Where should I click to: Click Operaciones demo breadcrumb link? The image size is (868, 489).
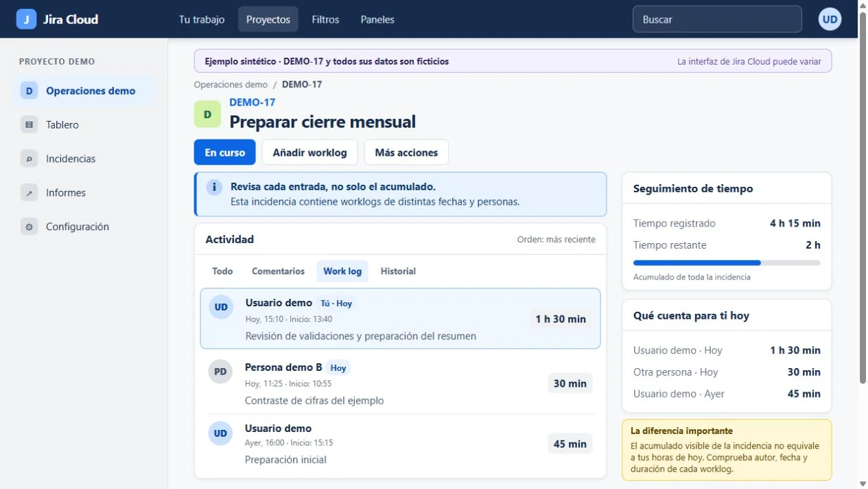point(231,84)
